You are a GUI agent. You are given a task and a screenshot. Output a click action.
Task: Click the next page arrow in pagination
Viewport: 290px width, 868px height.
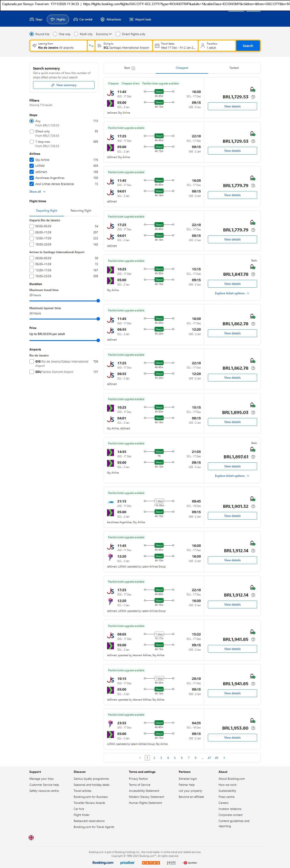click(224, 758)
